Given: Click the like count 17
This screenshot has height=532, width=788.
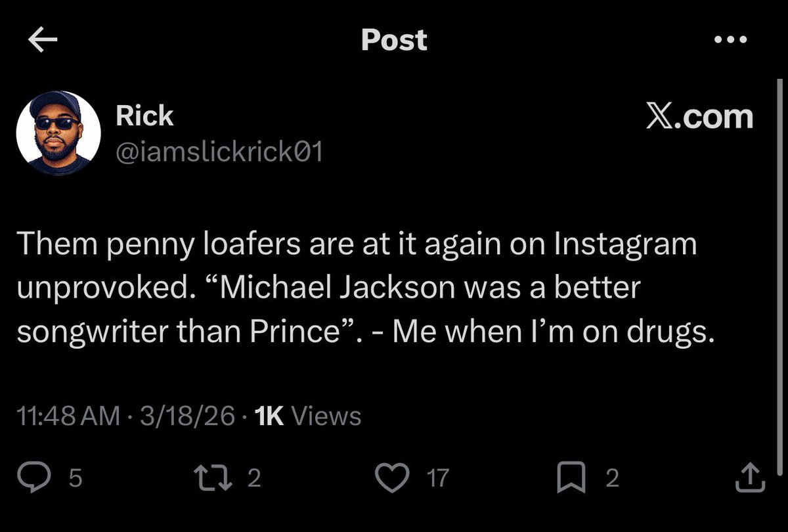Looking at the screenshot, I should pos(438,479).
